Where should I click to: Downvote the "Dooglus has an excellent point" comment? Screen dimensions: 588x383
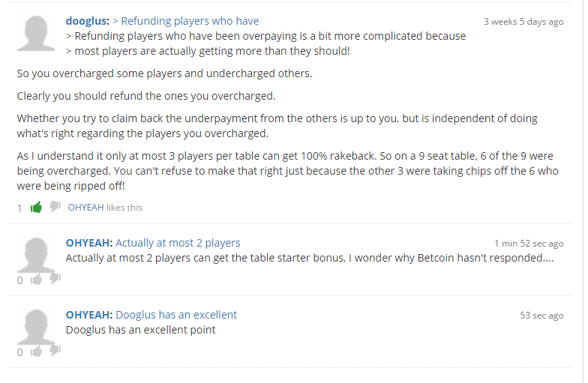pyautogui.click(x=55, y=351)
